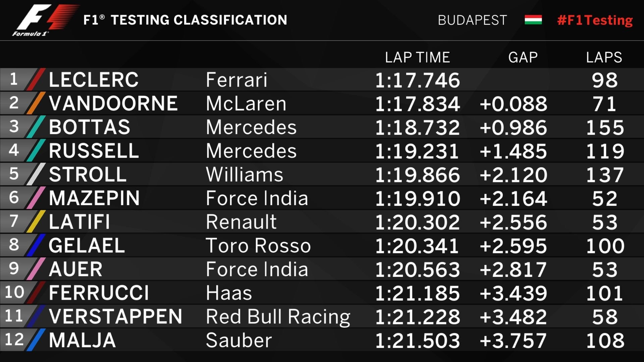Screen dimensions: 644x362
Task: Click the LAP TIME column header
Action: (x=417, y=57)
